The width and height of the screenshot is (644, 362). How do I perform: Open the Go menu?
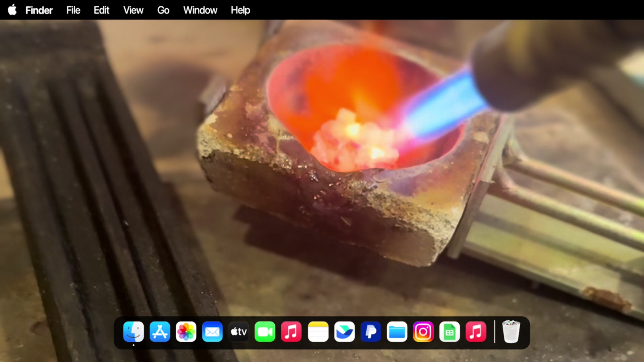pyautogui.click(x=163, y=10)
